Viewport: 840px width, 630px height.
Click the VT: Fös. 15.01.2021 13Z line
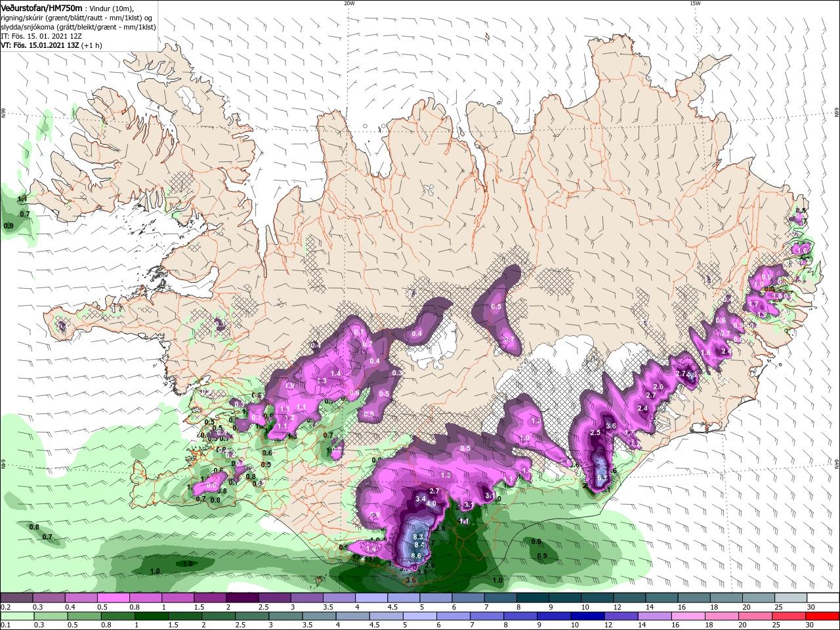(x=51, y=45)
